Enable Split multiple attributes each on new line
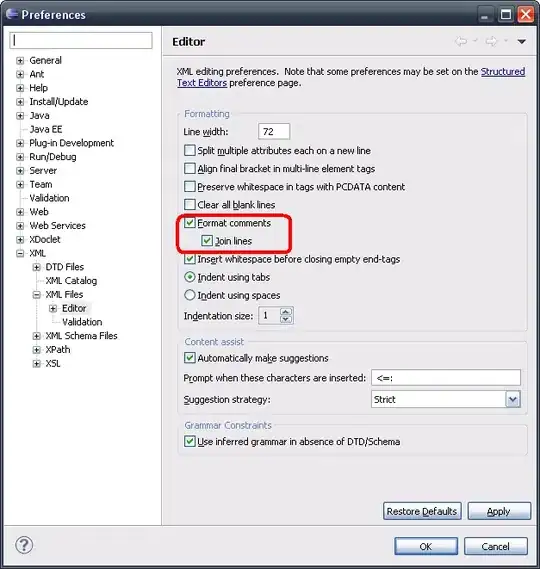 190,150
